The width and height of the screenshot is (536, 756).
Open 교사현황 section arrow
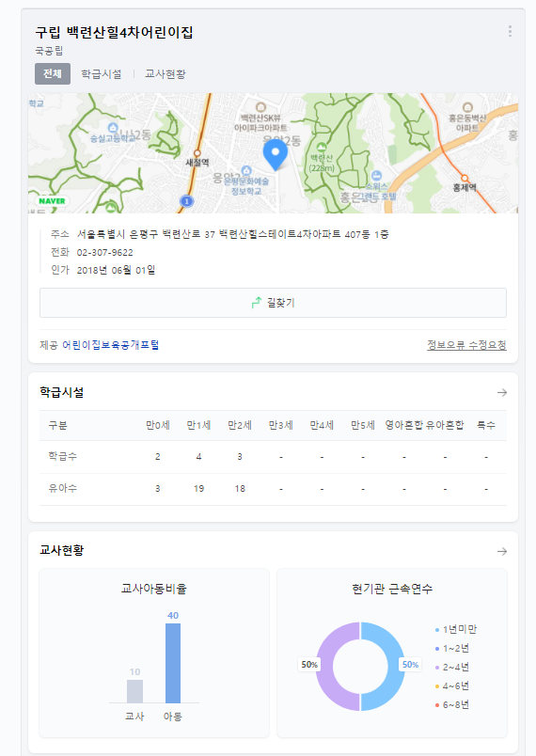[x=502, y=551]
